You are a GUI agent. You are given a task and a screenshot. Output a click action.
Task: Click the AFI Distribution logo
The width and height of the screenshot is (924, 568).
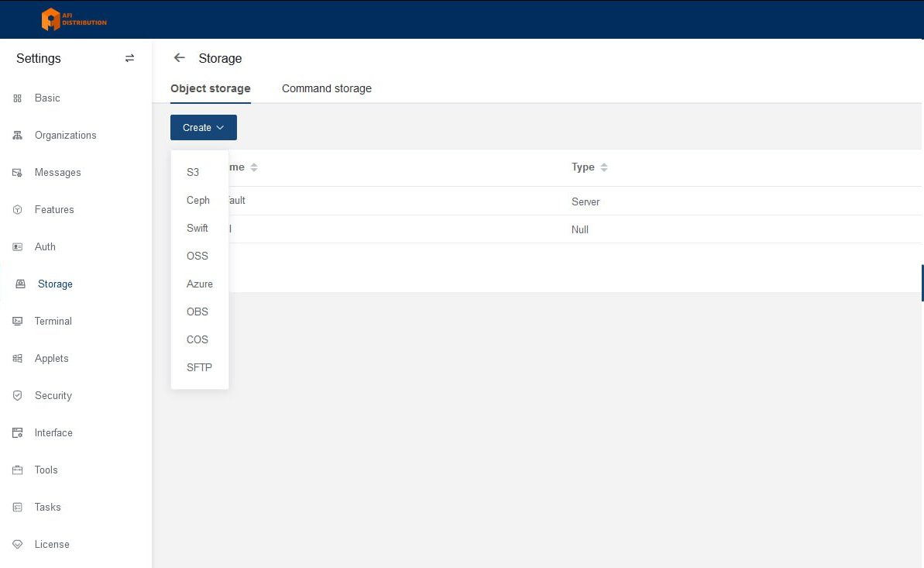tap(74, 19)
